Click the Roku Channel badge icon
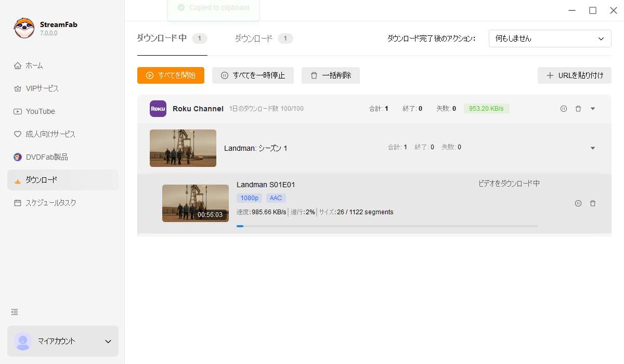Image resolution: width=624 pixels, height=364 pixels. click(158, 108)
